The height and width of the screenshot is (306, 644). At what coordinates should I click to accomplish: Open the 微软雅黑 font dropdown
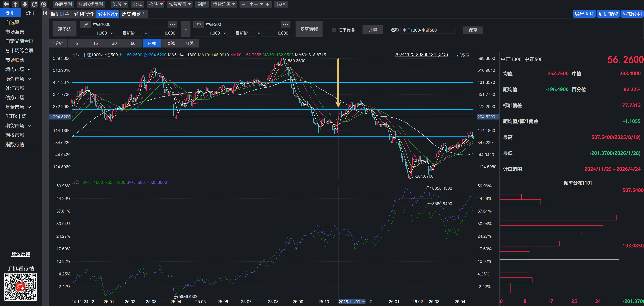pos(224,4)
